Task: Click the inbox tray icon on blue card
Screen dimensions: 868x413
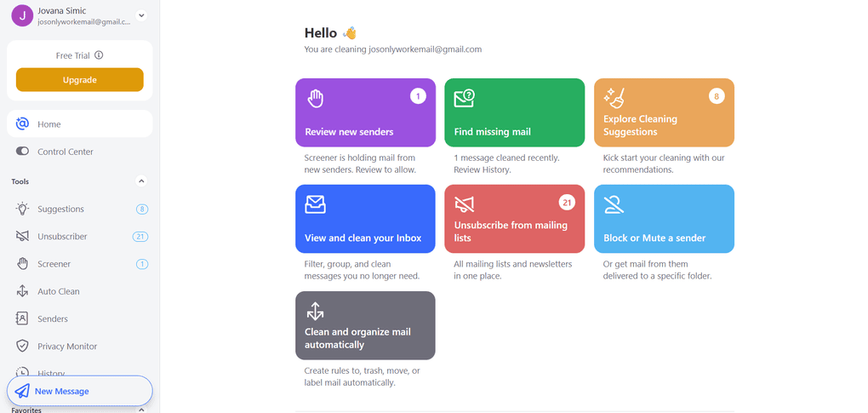Action: pyautogui.click(x=316, y=205)
